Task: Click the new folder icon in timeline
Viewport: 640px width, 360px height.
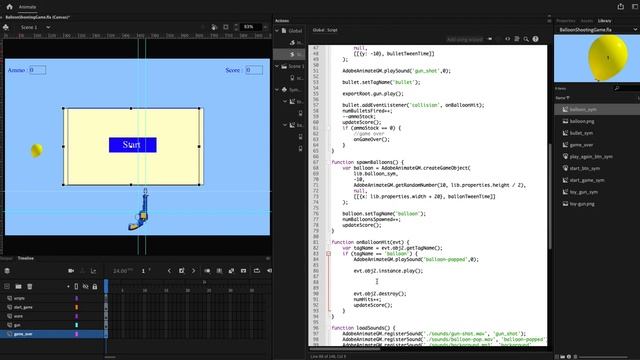Action: click(18, 287)
